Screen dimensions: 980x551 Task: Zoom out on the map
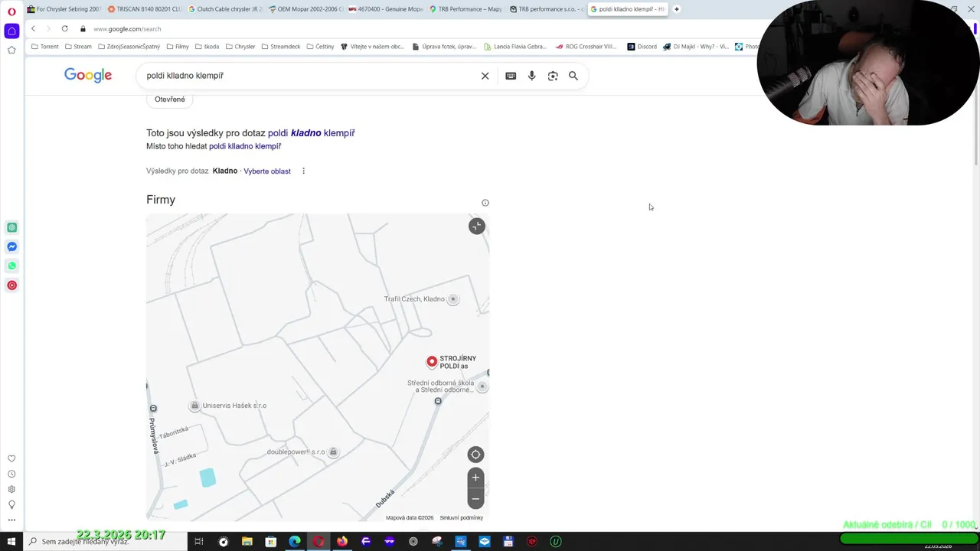point(475,498)
